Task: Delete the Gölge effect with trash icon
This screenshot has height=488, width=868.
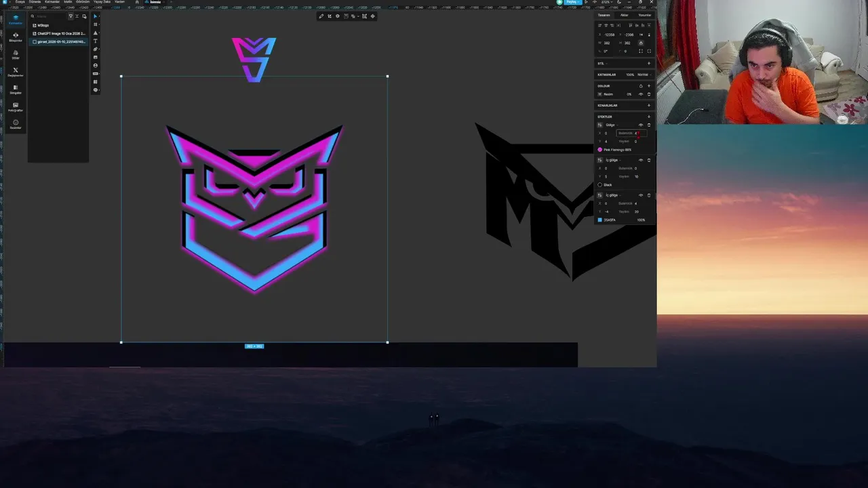Action: (x=649, y=125)
